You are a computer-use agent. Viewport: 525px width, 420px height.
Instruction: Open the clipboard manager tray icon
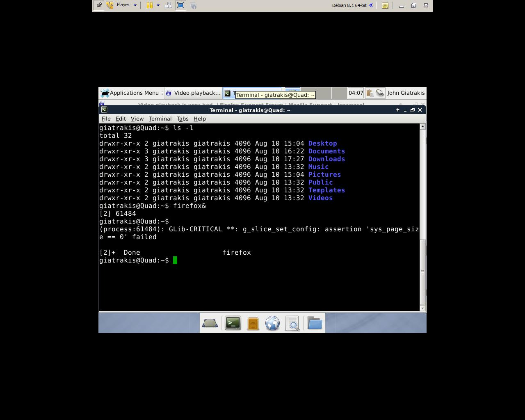tap(370, 93)
